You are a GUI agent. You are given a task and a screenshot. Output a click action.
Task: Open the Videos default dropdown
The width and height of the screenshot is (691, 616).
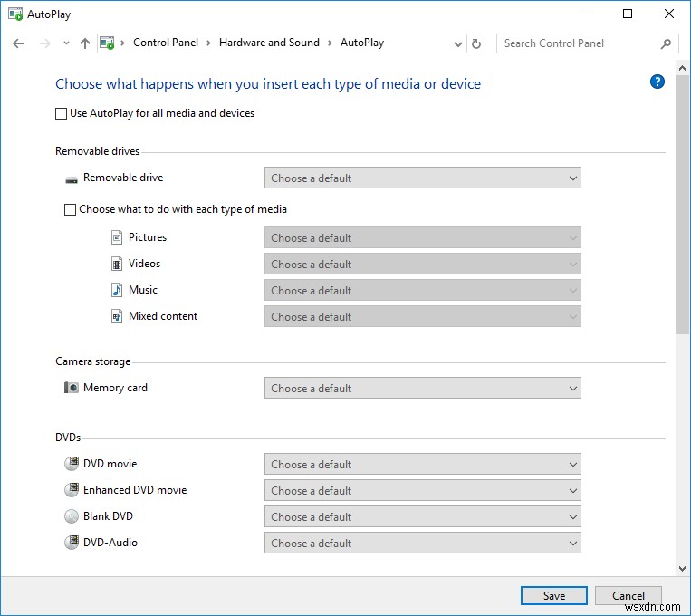pyautogui.click(x=423, y=265)
